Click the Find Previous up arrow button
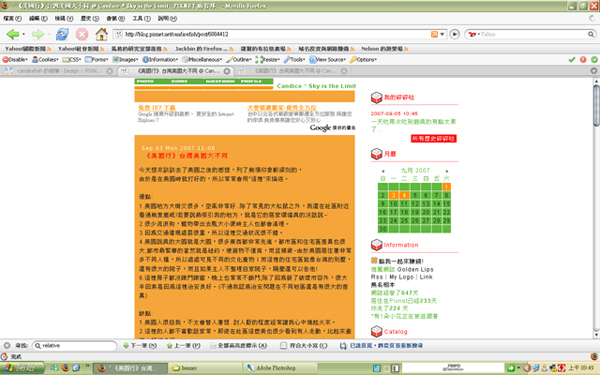This screenshot has height=375, width=600. 184,346
